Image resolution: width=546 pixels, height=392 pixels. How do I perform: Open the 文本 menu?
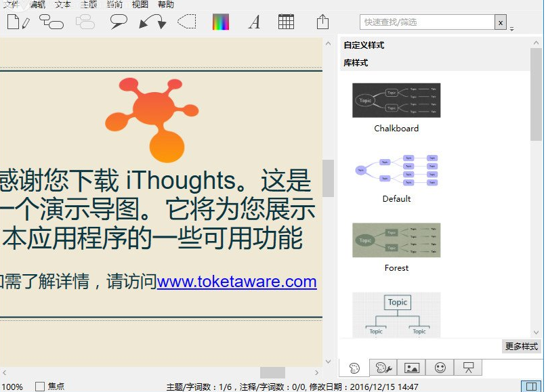[63, 4]
